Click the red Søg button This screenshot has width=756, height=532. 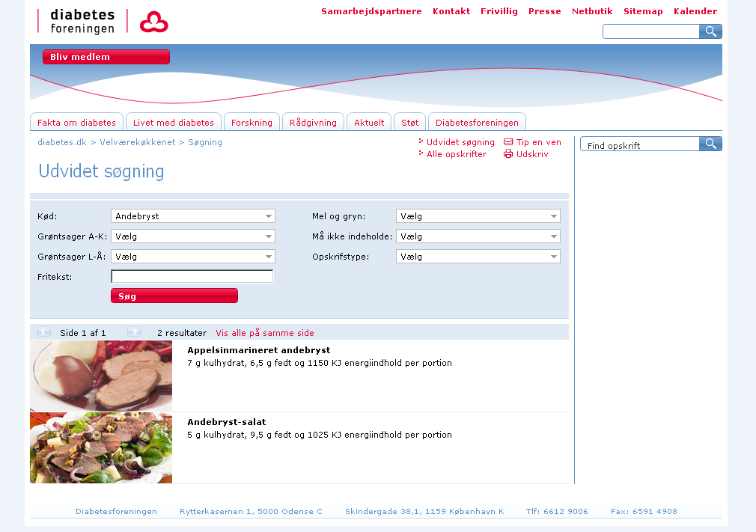(174, 296)
